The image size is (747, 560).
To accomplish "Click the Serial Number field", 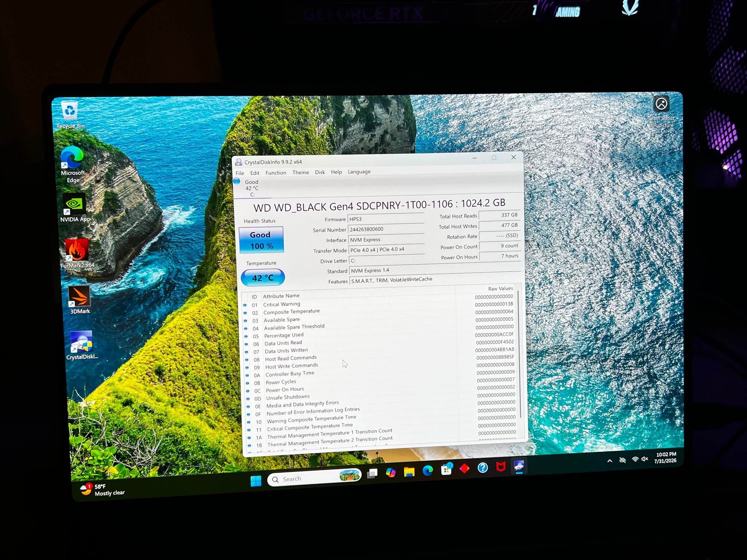I will 386,229.
